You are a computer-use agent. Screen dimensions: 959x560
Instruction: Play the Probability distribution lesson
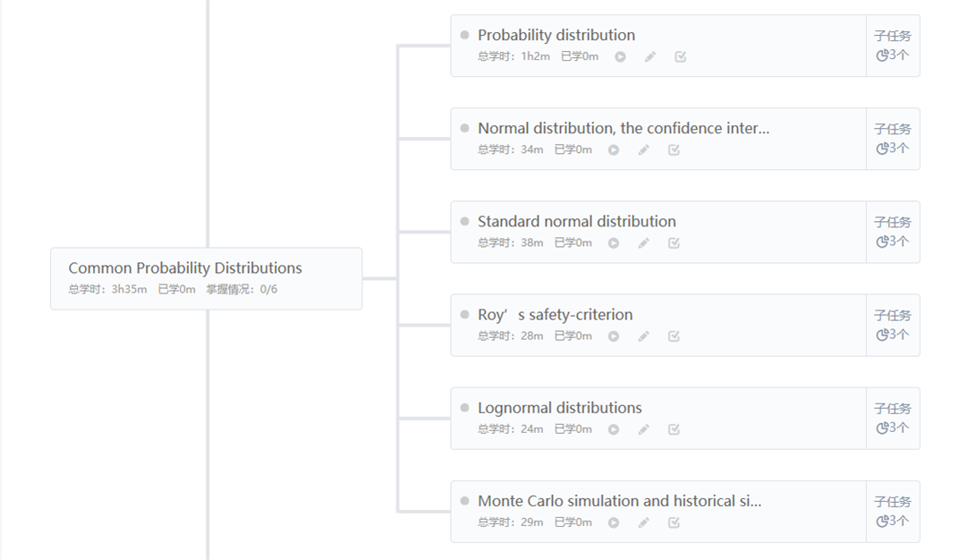click(x=620, y=57)
